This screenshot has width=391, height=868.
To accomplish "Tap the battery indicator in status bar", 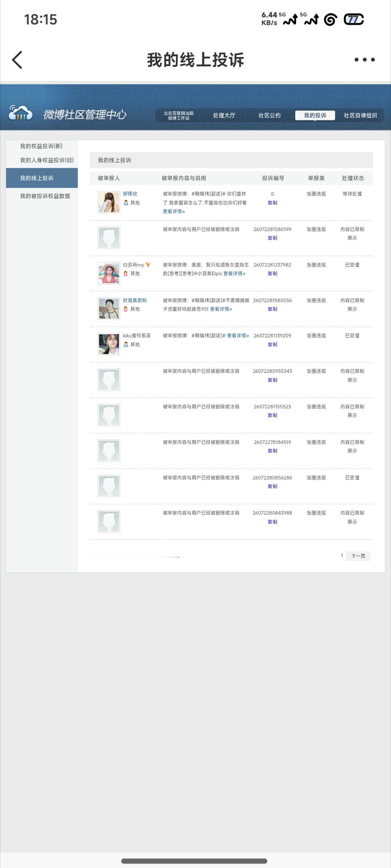I will pos(354,19).
